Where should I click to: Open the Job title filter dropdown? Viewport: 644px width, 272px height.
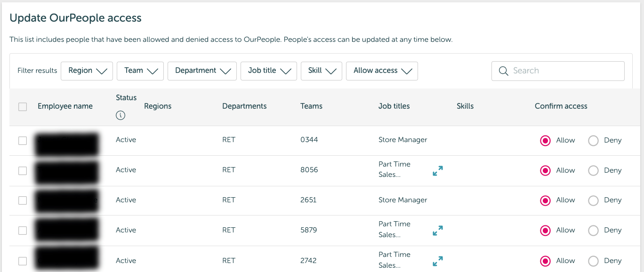[269, 71]
